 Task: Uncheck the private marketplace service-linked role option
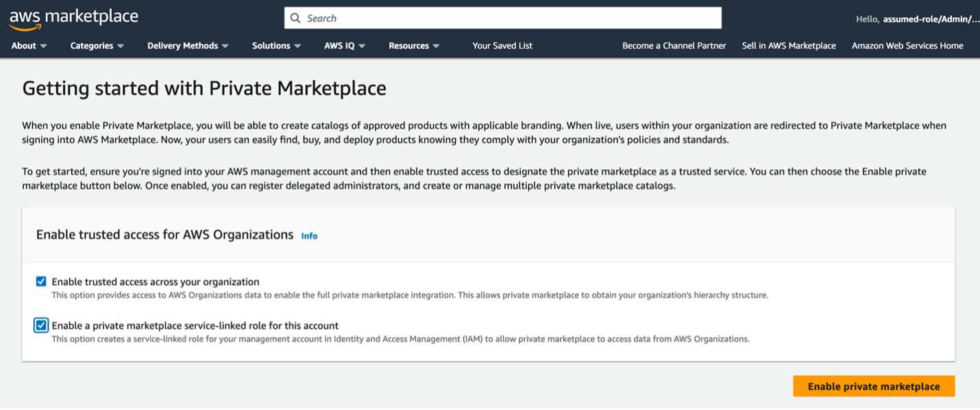[41, 325]
